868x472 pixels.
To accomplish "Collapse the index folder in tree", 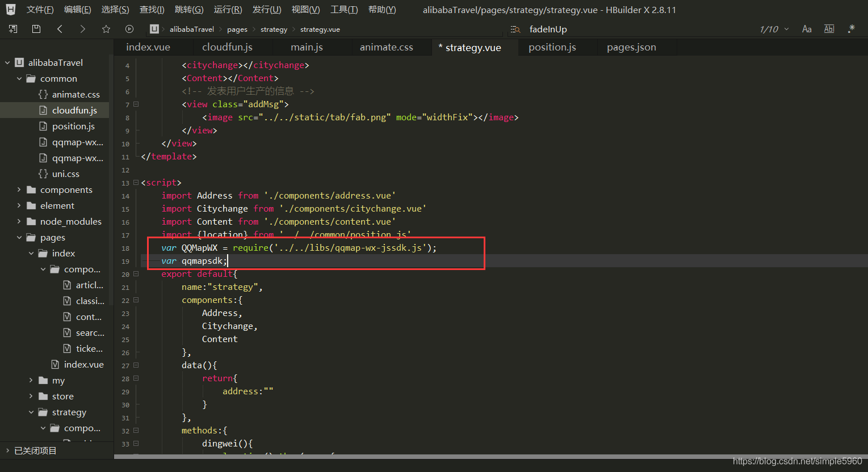I will tap(31, 253).
